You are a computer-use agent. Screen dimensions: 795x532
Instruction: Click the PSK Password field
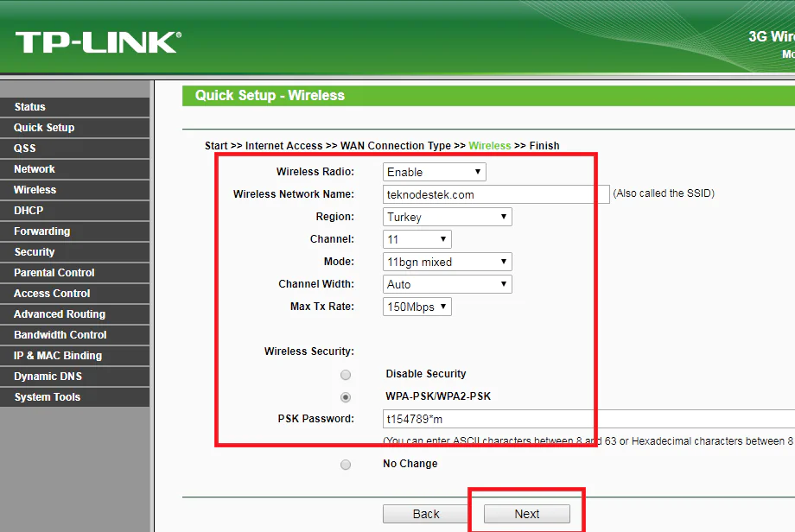pos(588,420)
